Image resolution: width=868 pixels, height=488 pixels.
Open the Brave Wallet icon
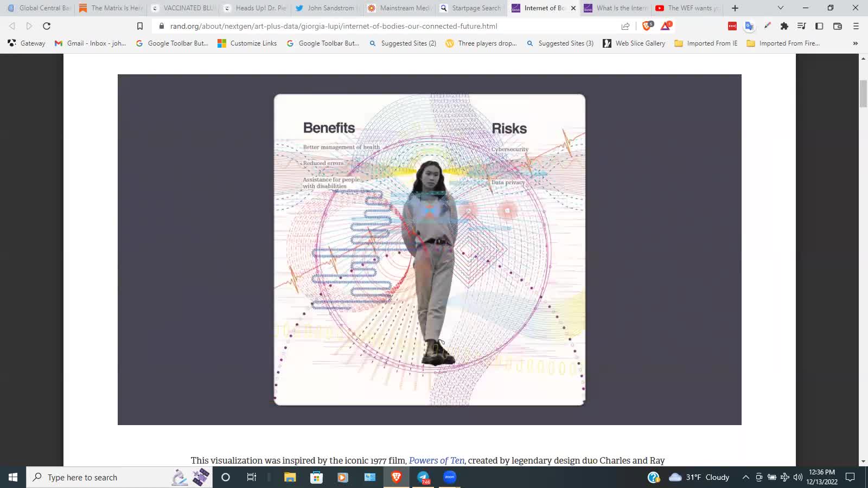click(x=838, y=26)
